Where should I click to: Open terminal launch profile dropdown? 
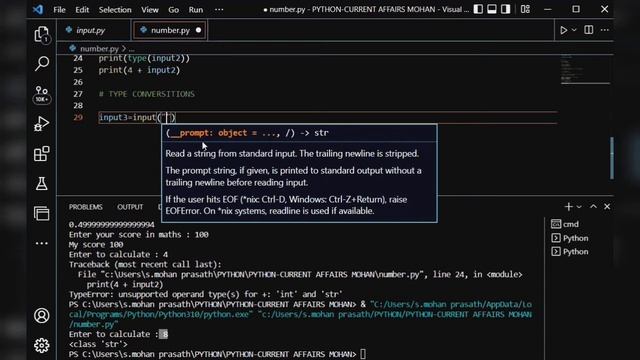[x=579, y=207]
